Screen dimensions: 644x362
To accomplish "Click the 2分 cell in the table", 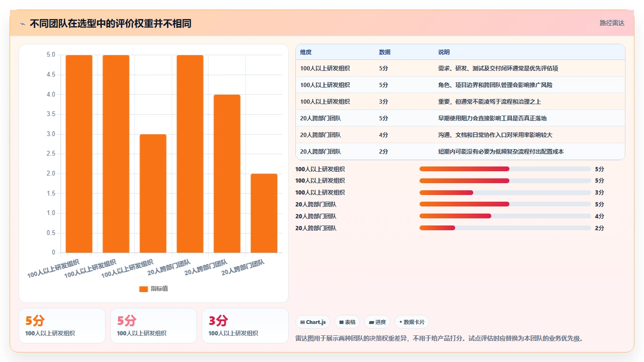I will 383,152.
